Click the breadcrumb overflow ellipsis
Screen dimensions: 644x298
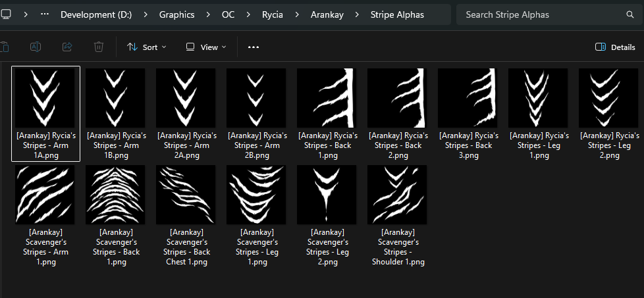coord(45,14)
